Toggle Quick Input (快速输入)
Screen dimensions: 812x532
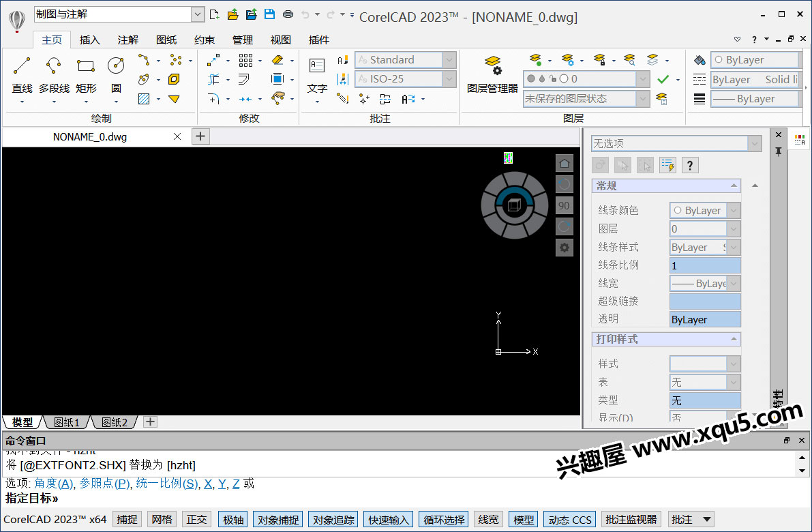click(389, 520)
